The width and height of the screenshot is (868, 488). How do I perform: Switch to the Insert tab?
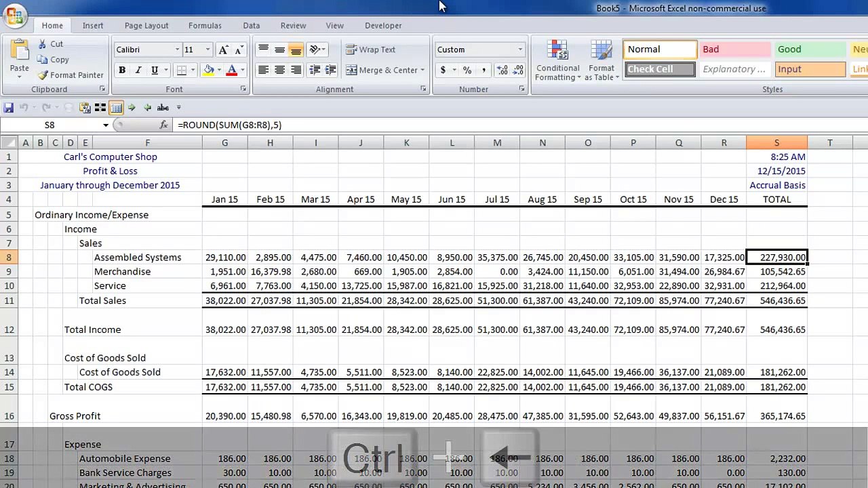pos(93,25)
